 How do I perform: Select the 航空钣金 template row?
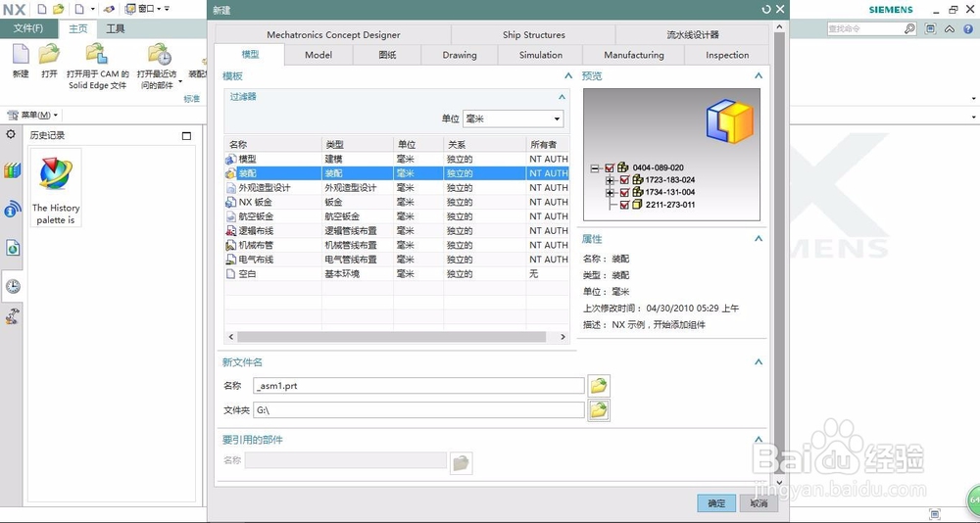396,216
